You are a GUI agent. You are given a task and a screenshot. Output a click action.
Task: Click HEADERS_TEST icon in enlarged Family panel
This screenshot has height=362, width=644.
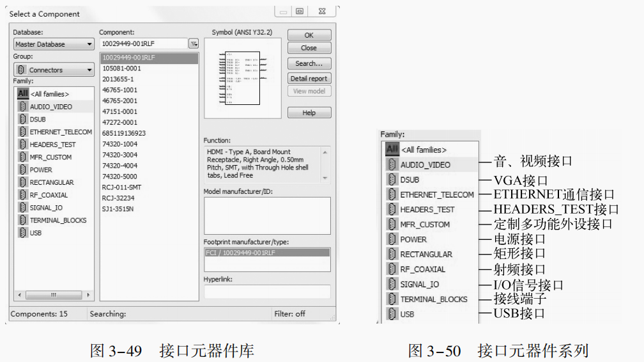click(x=392, y=209)
